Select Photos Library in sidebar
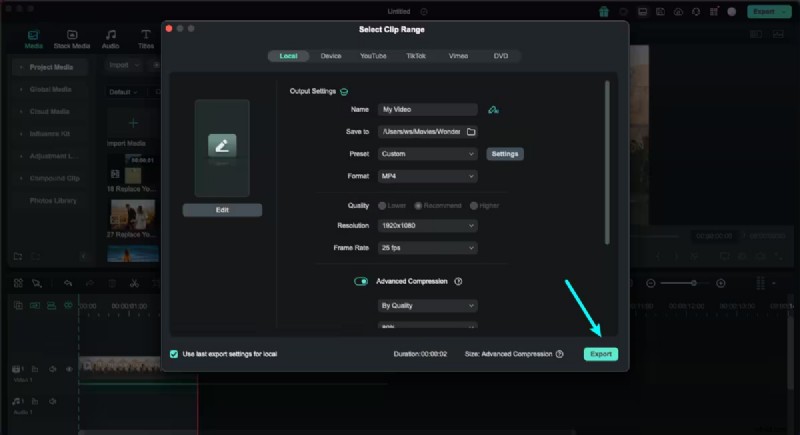This screenshot has height=435, width=800. [53, 201]
